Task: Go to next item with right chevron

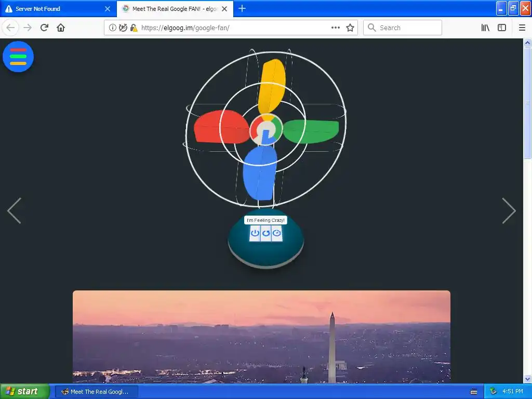Action: 509,211
